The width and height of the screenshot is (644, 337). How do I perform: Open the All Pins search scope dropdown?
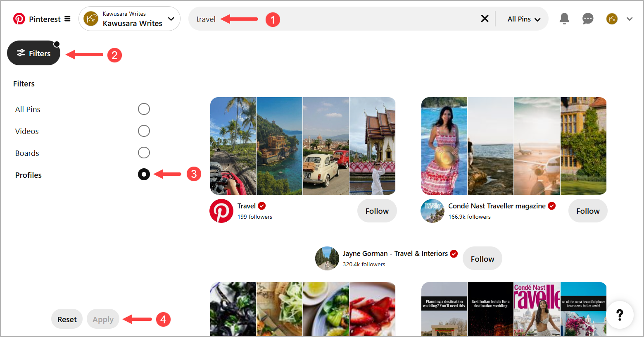[x=522, y=19]
